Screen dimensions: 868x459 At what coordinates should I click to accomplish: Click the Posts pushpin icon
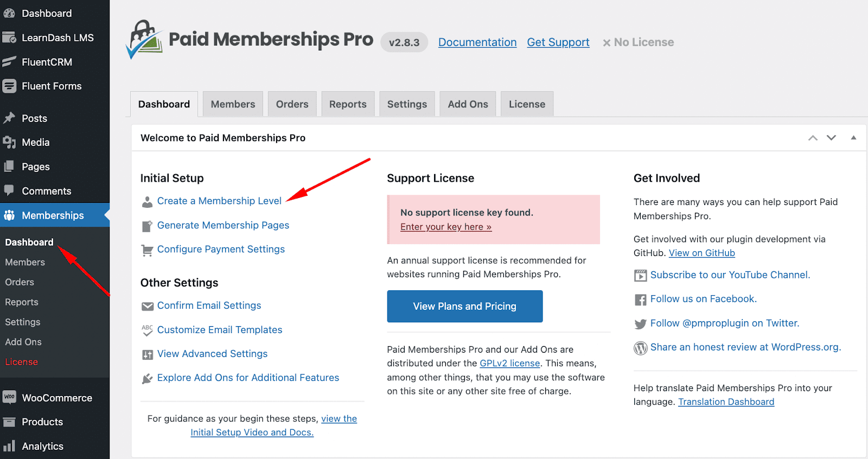point(9,118)
